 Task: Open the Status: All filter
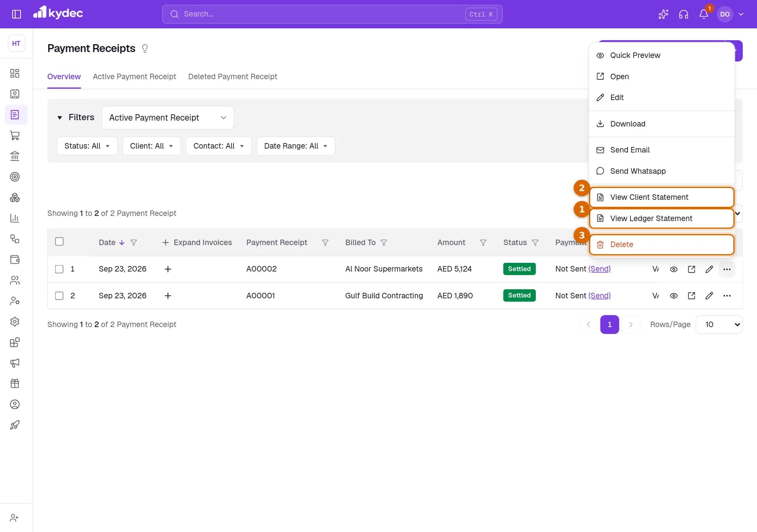[x=87, y=146]
